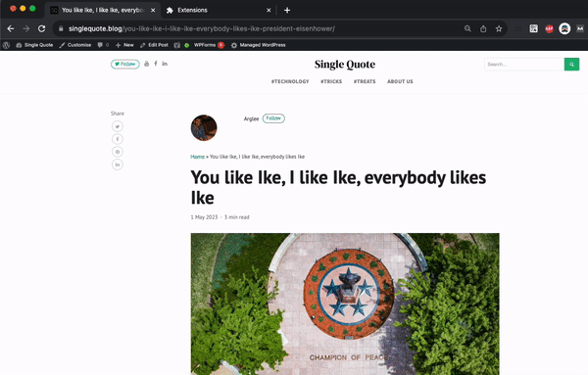Click the Champion of Peace featured image

click(345, 304)
